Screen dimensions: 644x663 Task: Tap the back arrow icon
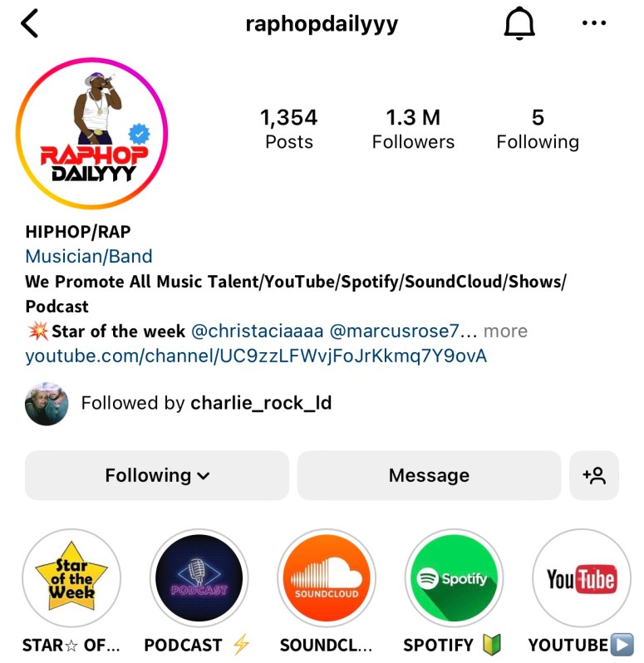tap(29, 23)
